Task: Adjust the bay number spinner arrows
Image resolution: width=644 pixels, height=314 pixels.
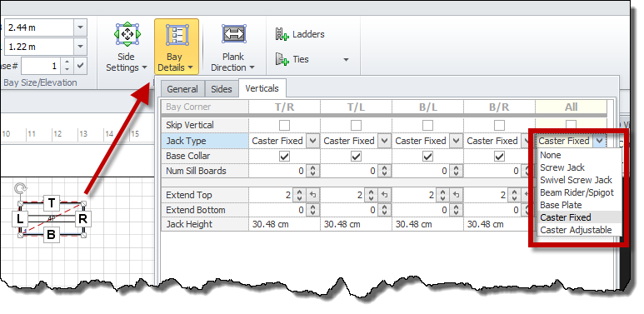Action: 67,66
